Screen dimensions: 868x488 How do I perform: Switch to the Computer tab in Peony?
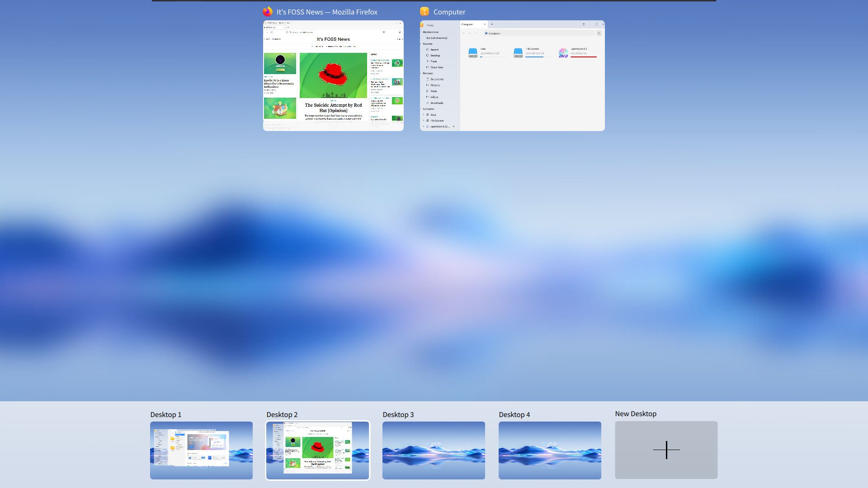(x=467, y=24)
